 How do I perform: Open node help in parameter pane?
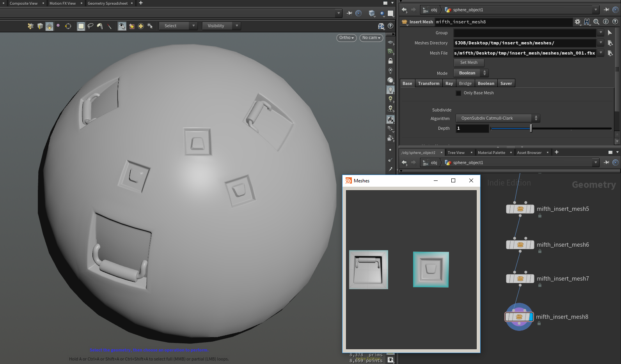coord(615,22)
